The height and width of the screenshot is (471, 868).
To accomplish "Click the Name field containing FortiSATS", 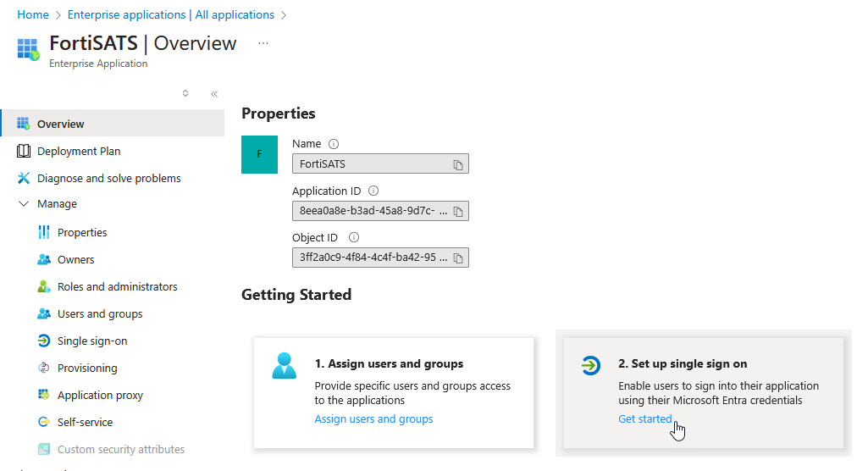I will 380,163.
